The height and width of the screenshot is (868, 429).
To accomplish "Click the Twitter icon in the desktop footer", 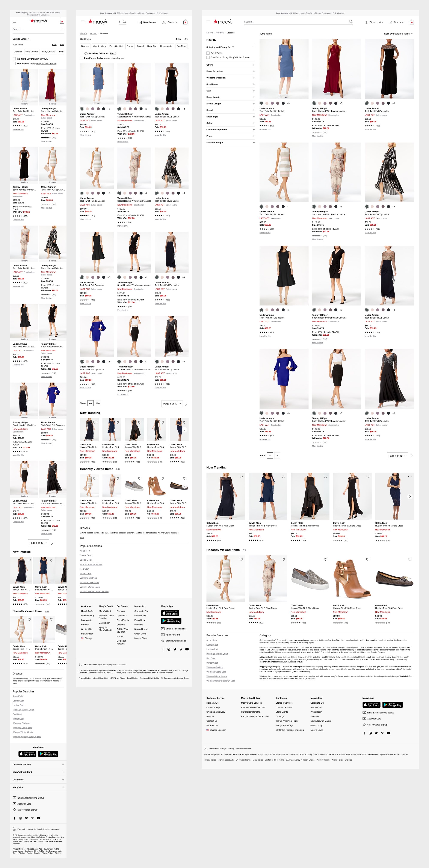I will (376, 733).
